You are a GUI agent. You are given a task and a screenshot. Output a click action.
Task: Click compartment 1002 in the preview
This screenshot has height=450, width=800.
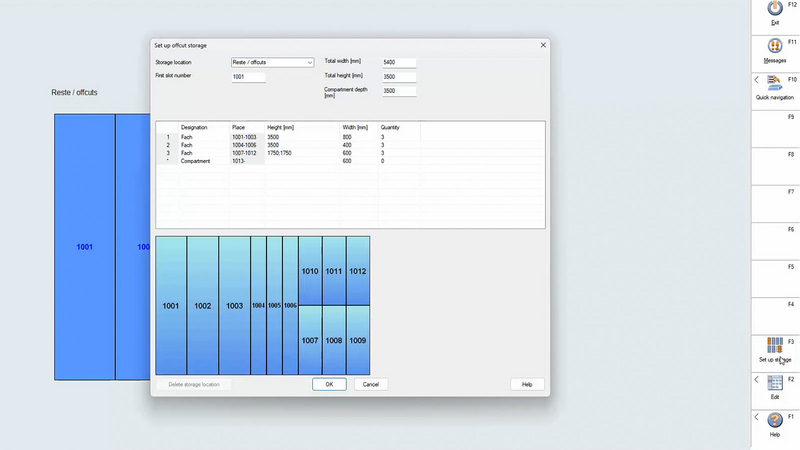(203, 306)
